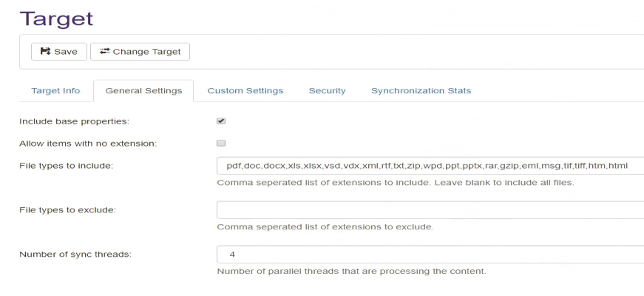Uncheck the Include base properties checkbox
Image resolution: width=644 pixels, height=296 pixels.
[221, 121]
